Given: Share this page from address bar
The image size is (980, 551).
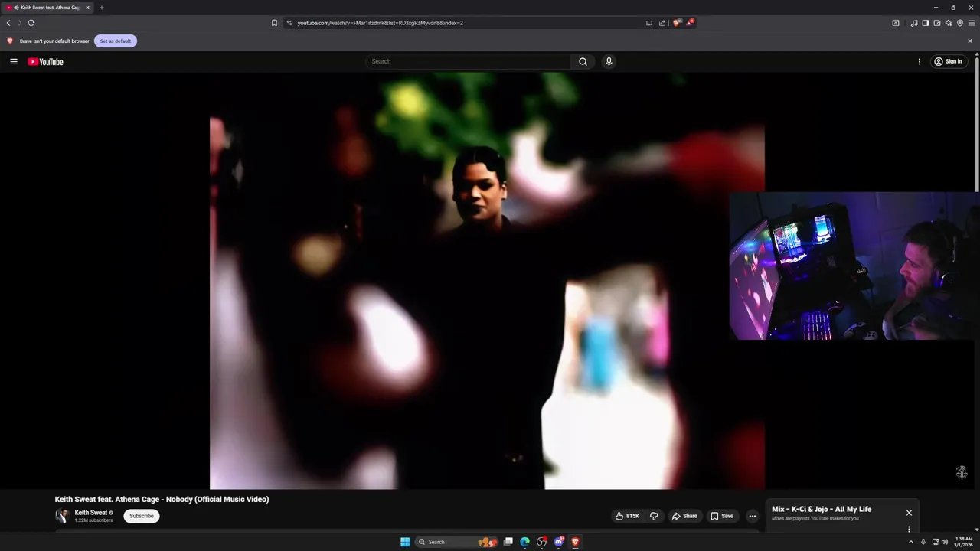Looking at the screenshot, I should tap(662, 23).
